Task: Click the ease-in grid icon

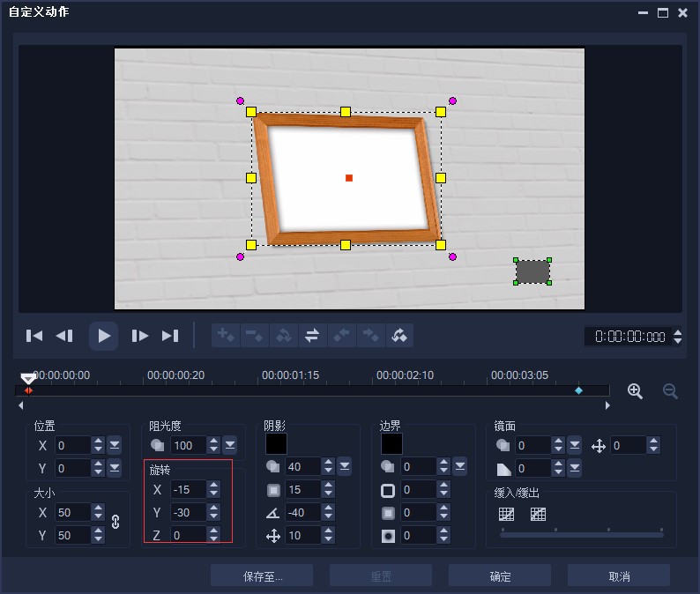Action: [506, 514]
